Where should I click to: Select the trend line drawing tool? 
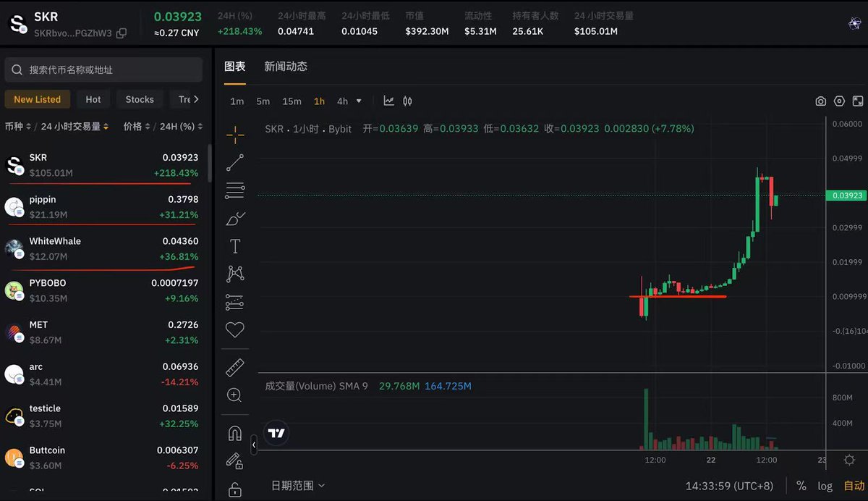pyautogui.click(x=235, y=163)
